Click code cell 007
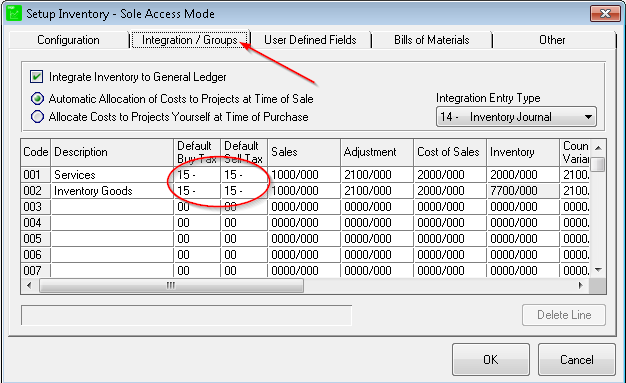The height and width of the screenshot is (383, 626). coord(36,270)
